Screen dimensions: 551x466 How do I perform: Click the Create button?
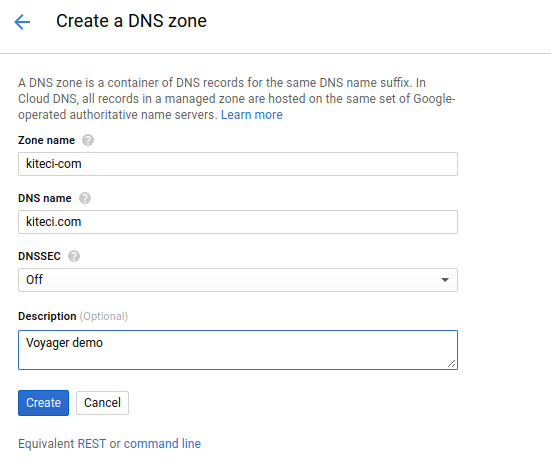pos(44,403)
